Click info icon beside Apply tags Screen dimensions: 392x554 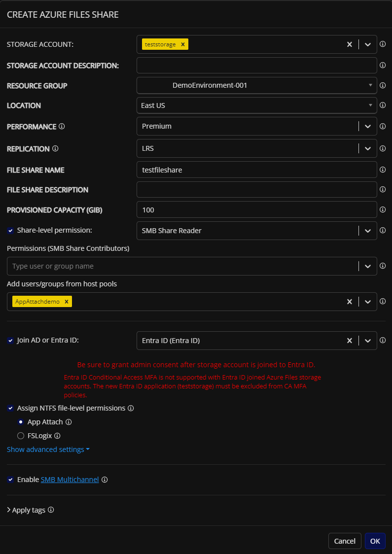(x=51, y=510)
